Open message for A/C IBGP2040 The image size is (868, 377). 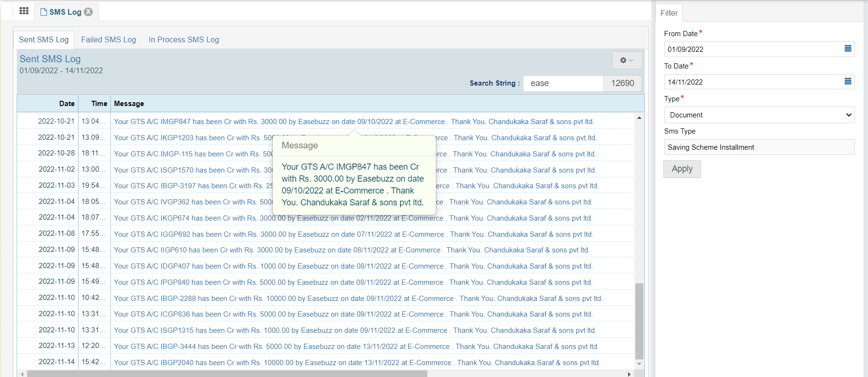point(357,363)
